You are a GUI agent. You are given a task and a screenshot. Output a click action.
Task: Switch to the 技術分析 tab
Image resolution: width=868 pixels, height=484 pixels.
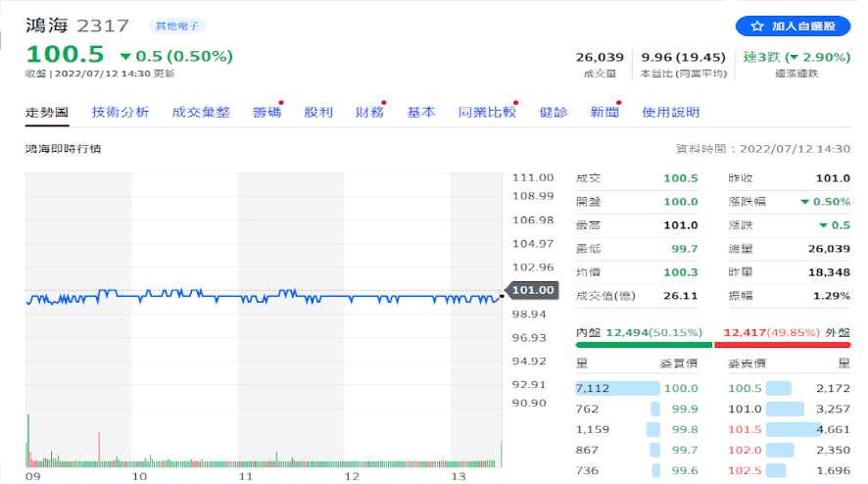pyautogui.click(x=121, y=113)
